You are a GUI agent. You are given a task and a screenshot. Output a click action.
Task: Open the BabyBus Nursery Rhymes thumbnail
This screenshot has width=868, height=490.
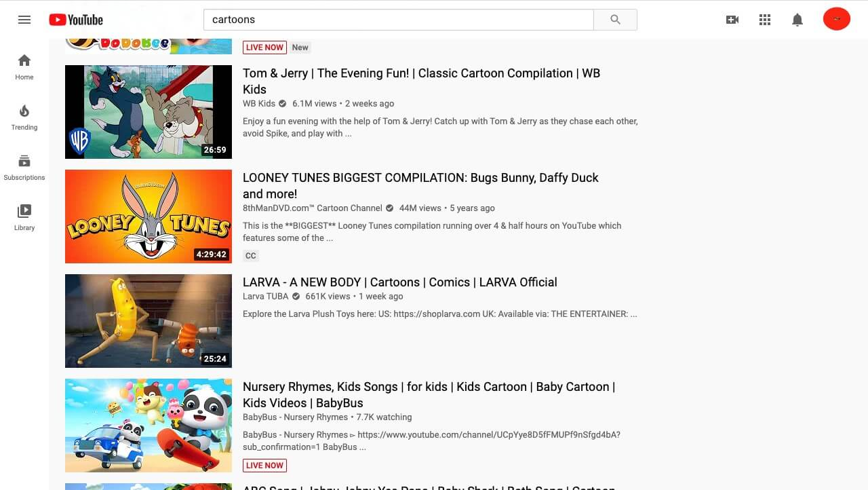[x=149, y=426]
